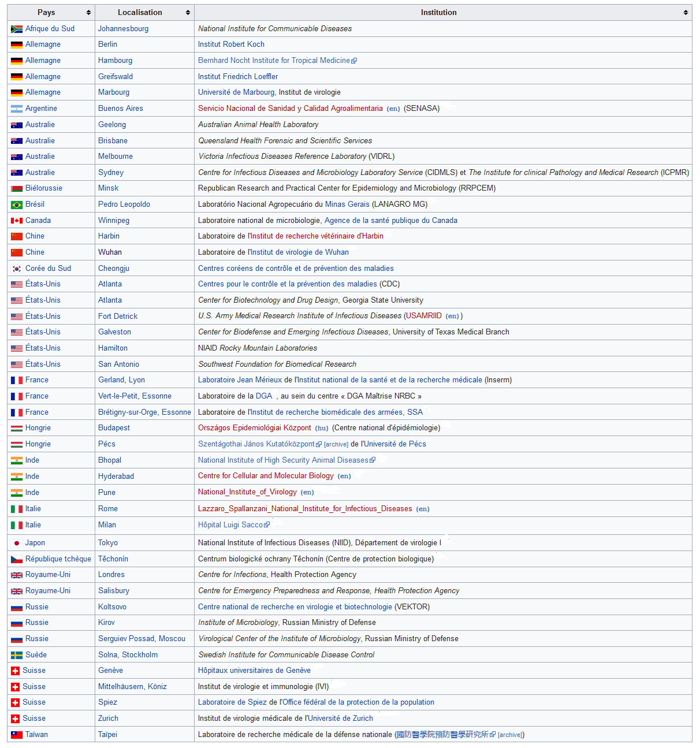
Task: Click the Indian flag in the Bhopal row
Action: point(17,460)
